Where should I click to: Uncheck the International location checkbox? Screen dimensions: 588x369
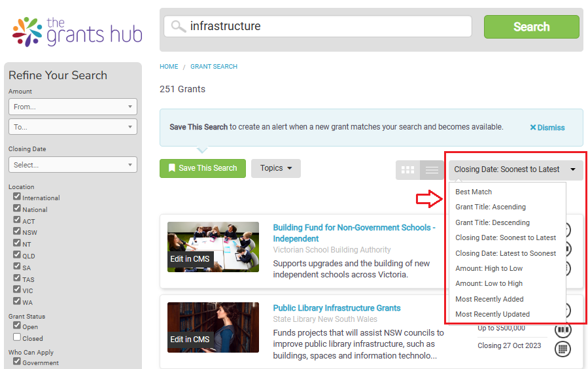(x=17, y=197)
